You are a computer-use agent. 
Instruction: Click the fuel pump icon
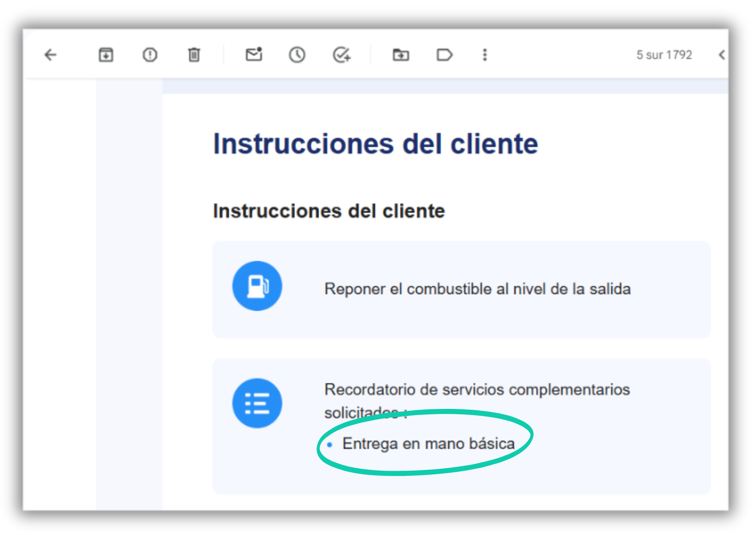pos(257,286)
